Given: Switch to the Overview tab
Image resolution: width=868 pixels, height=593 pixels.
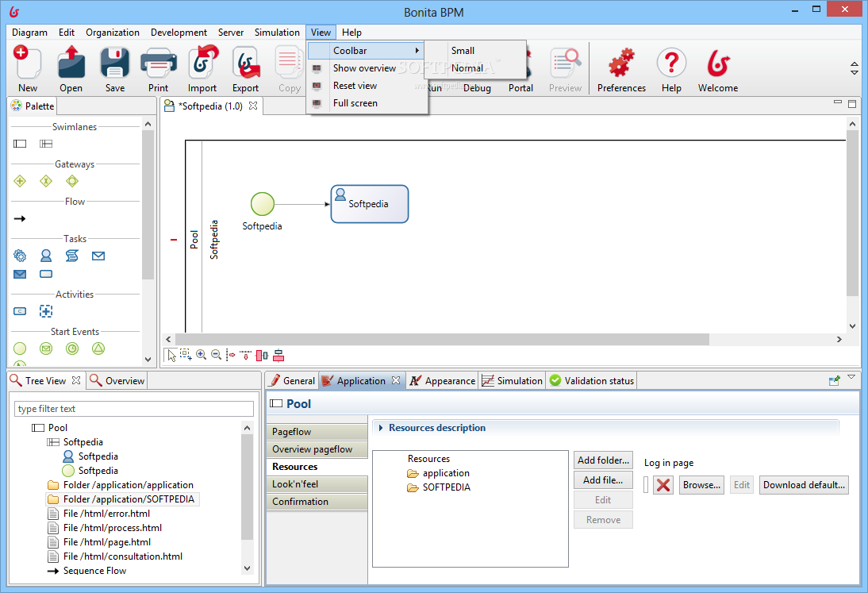Looking at the screenshot, I should click(117, 380).
